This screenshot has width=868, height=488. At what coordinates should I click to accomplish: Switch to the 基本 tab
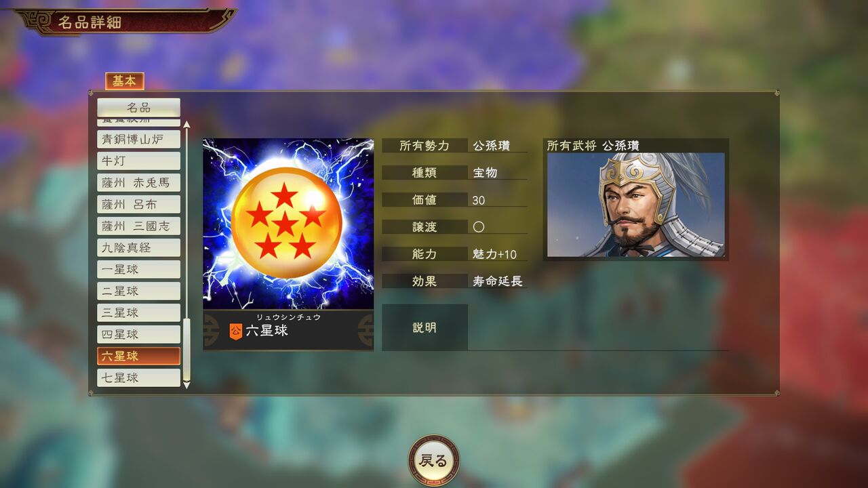tap(124, 81)
